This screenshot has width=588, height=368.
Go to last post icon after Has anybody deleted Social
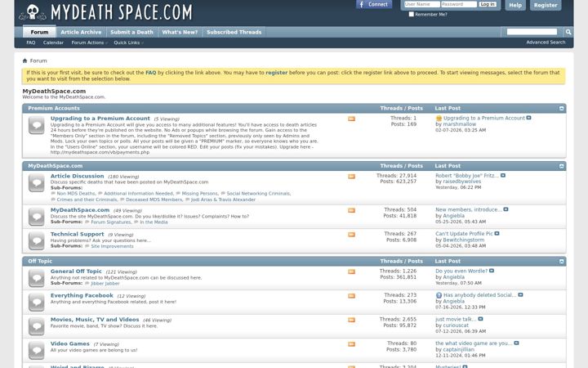pyautogui.click(x=520, y=294)
